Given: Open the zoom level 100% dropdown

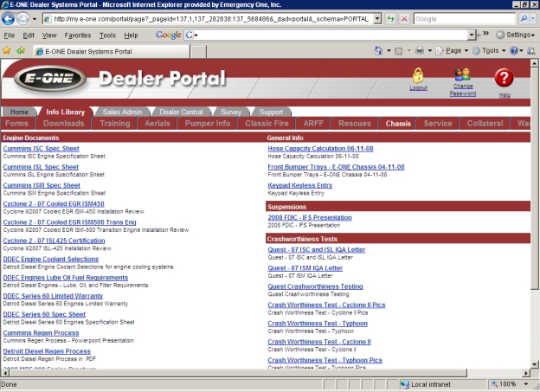Looking at the screenshot, I should point(526,383).
